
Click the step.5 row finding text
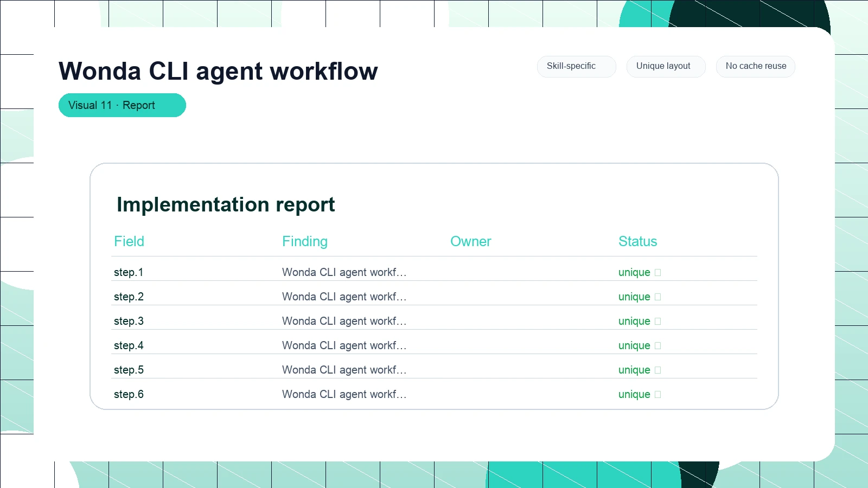pyautogui.click(x=344, y=370)
